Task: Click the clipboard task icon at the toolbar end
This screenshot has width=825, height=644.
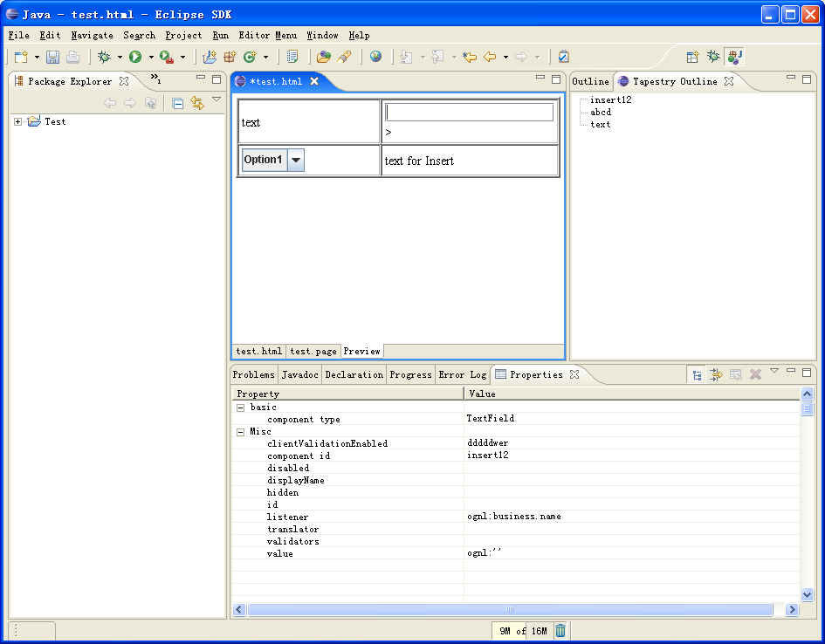Action: (x=563, y=57)
